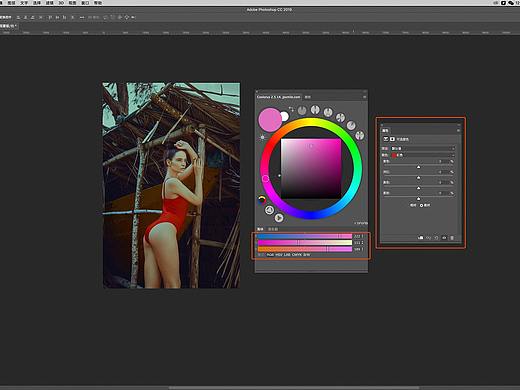This screenshot has width=520, height=390.
Task: Click the yellow slider handle in Selective Color
Action: pyautogui.click(x=419, y=188)
